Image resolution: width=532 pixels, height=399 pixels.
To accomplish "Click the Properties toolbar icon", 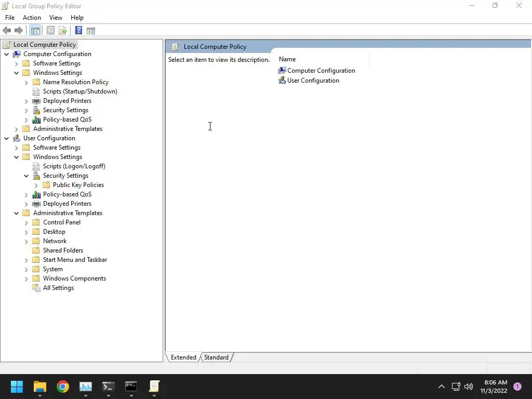I will point(50,31).
